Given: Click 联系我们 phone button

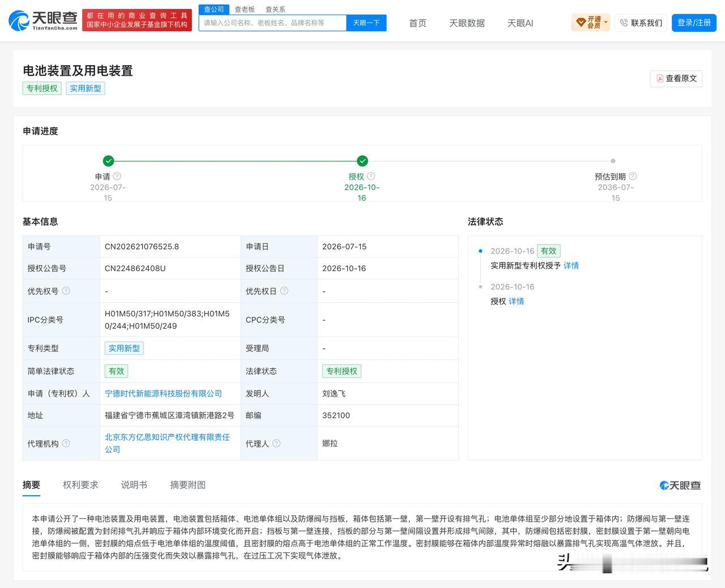Looking at the screenshot, I should tap(641, 23).
